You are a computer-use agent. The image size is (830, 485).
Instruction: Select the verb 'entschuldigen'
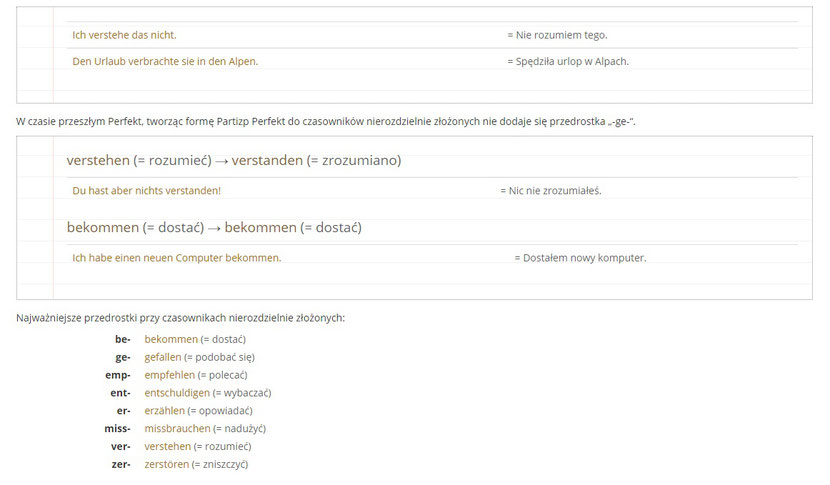tap(177, 393)
